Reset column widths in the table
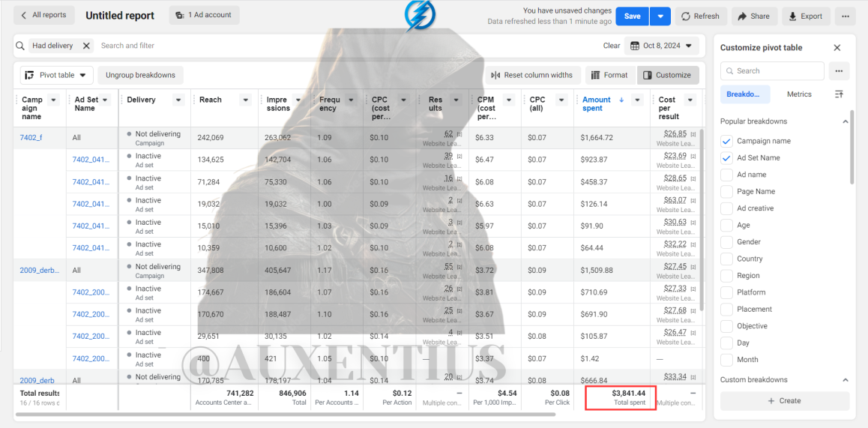The height and width of the screenshot is (428, 868). click(533, 75)
